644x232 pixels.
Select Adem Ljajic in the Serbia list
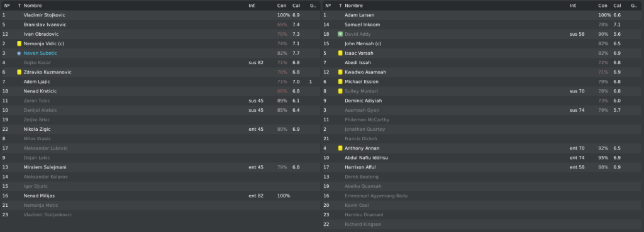[x=160, y=82]
